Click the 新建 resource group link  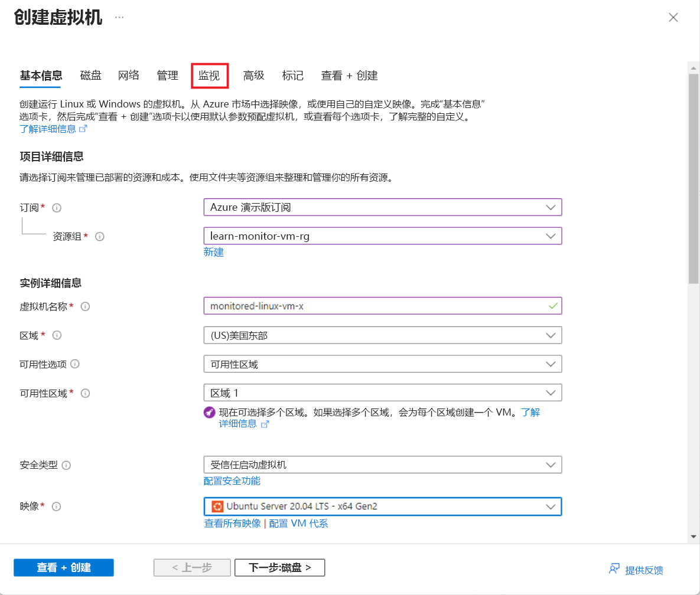point(213,252)
